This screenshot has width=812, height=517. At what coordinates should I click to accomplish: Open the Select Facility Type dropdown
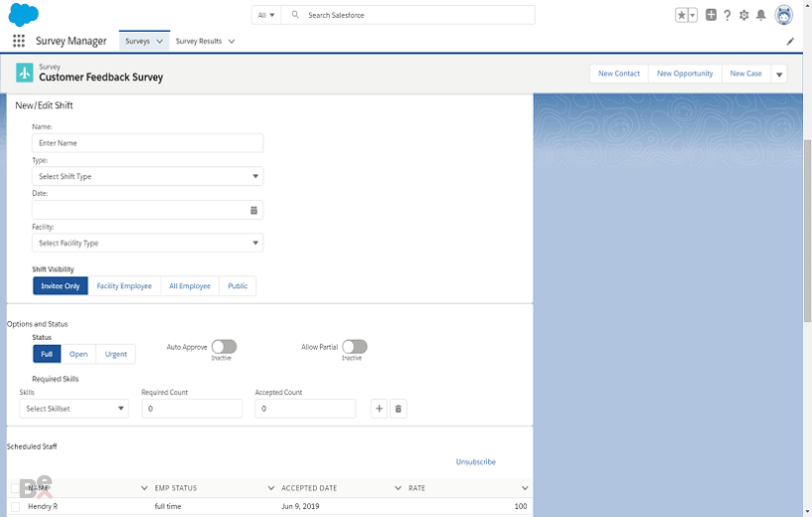(147, 243)
